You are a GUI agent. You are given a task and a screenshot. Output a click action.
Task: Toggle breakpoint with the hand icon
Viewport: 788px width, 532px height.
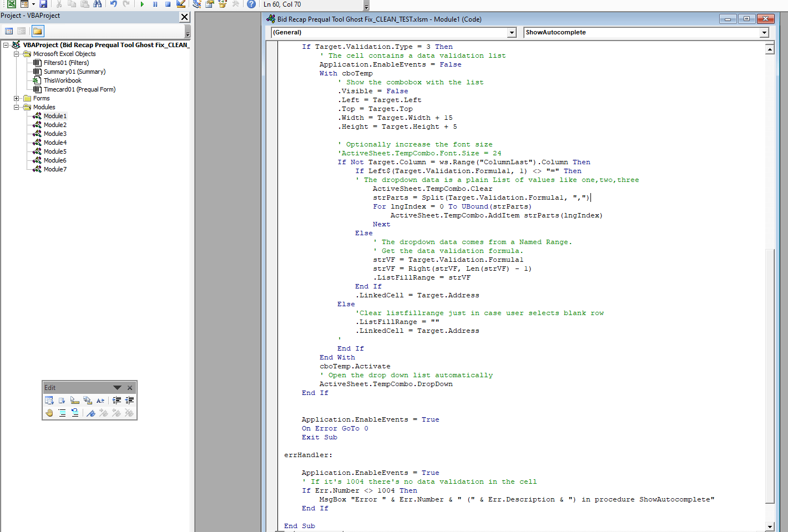[49, 413]
